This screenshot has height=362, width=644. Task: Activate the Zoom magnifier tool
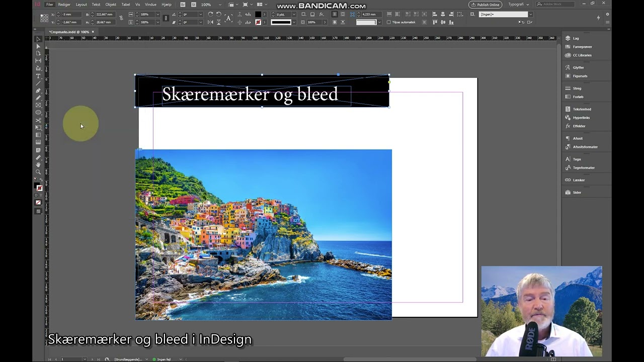coord(38,172)
